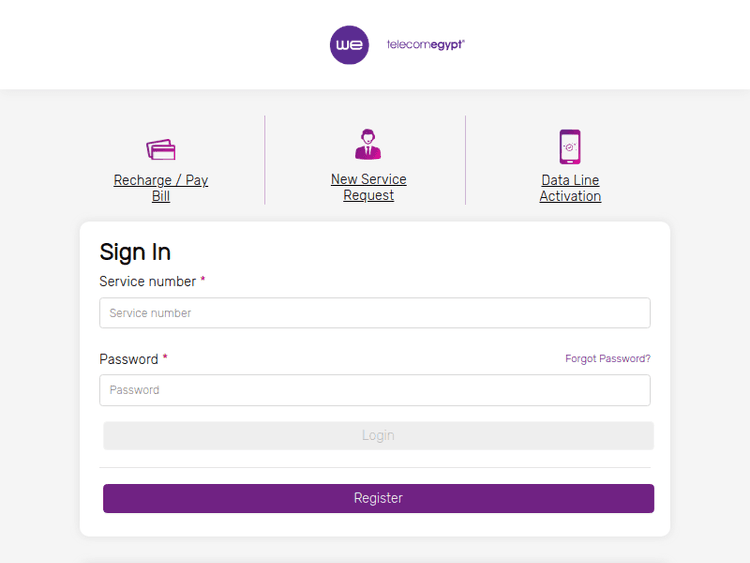
Task: Click the red asterisk beside Service number
Action: (203, 281)
